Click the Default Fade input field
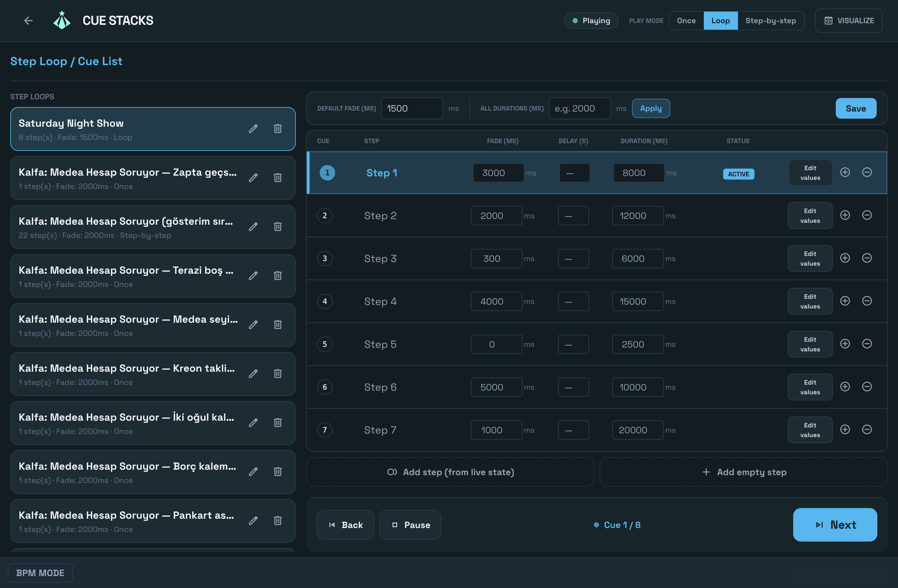This screenshot has width=898, height=588. coord(412,109)
